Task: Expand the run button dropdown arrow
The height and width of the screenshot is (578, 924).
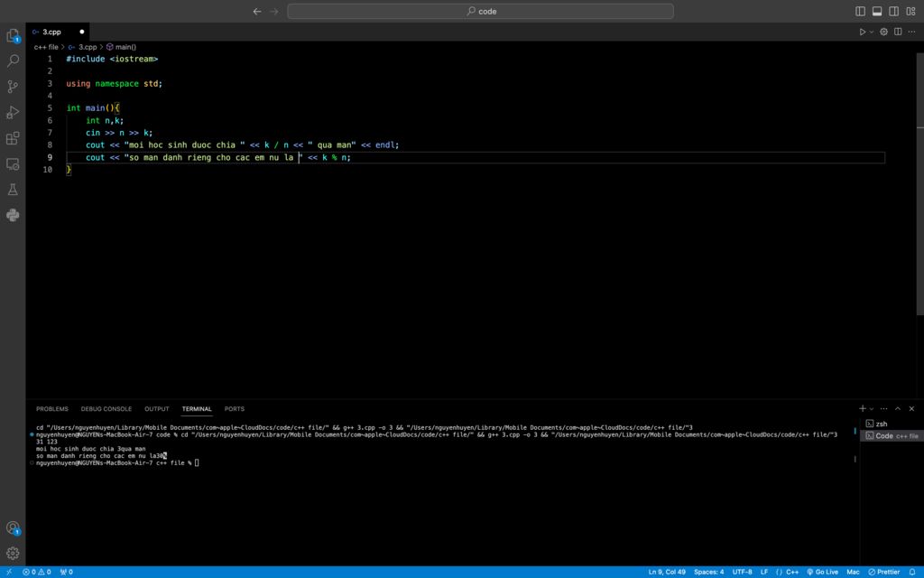Action: click(872, 32)
